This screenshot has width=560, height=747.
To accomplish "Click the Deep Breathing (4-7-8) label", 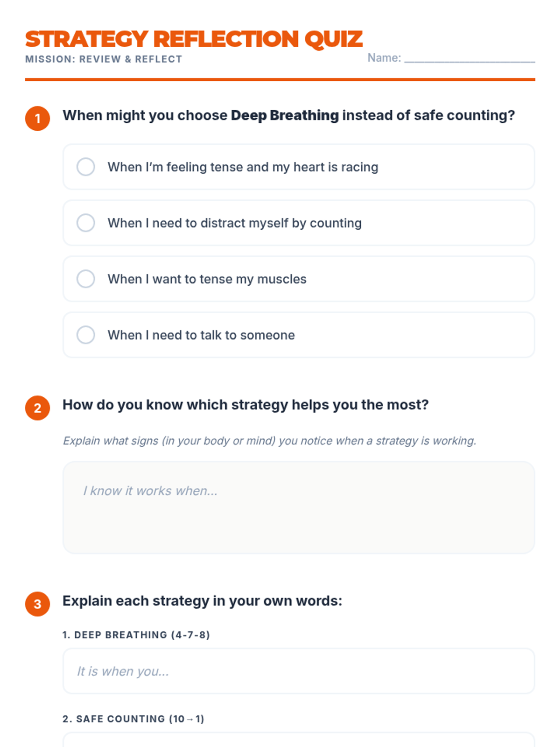I will click(136, 635).
